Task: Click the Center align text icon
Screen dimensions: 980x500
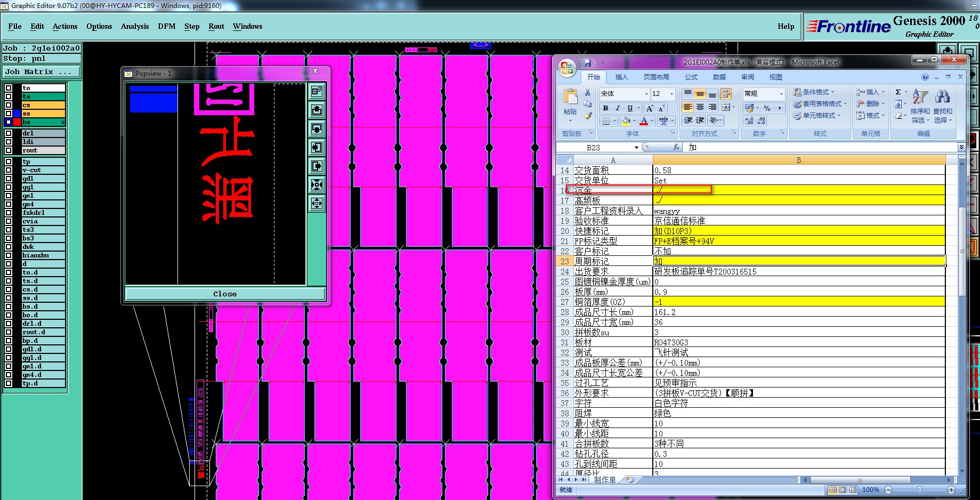Action: (x=700, y=107)
